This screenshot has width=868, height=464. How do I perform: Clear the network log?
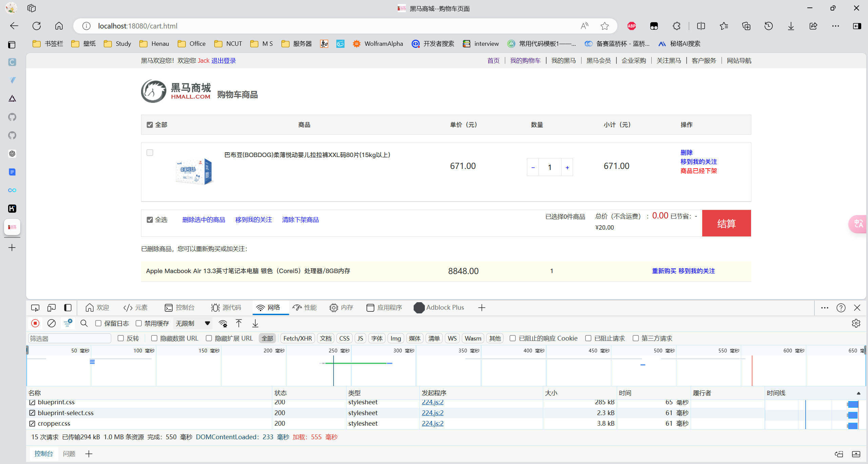click(52, 323)
